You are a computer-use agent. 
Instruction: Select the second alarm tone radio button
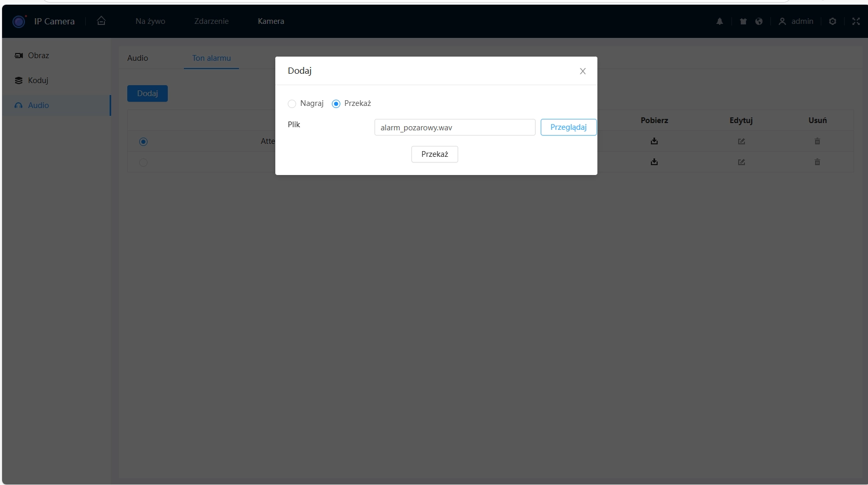click(x=143, y=163)
